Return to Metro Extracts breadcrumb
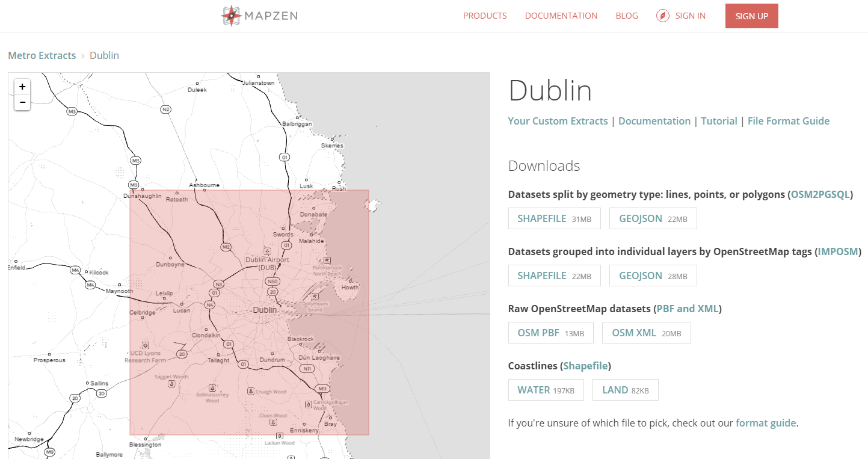Image resolution: width=868 pixels, height=459 pixels. pyautogui.click(x=42, y=55)
